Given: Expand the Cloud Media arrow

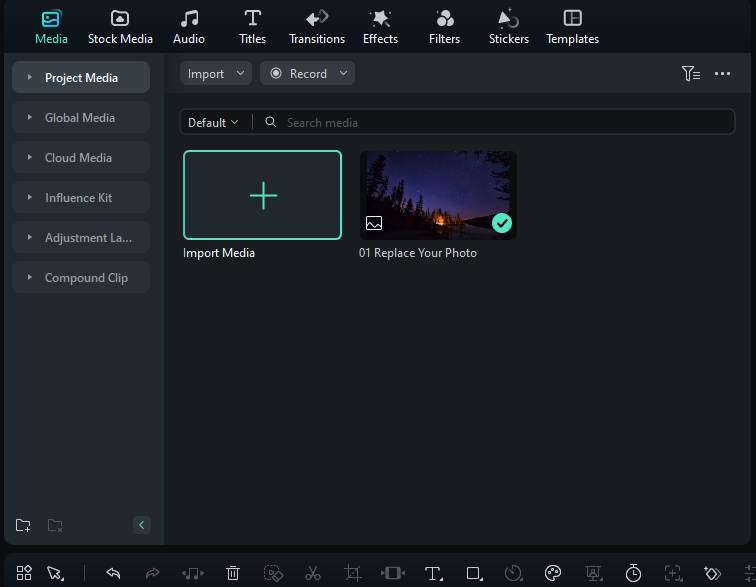Looking at the screenshot, I should pyautogui.click(x=29, y=157).
